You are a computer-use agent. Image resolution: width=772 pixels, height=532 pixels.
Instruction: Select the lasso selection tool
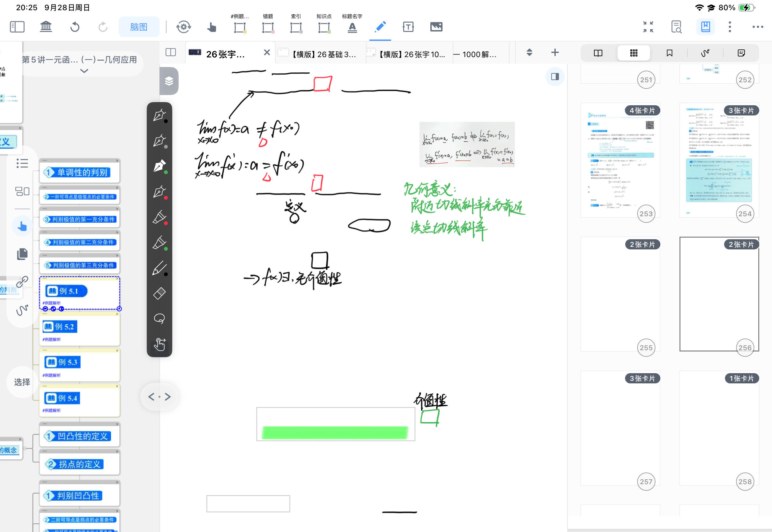pos(159,319)
